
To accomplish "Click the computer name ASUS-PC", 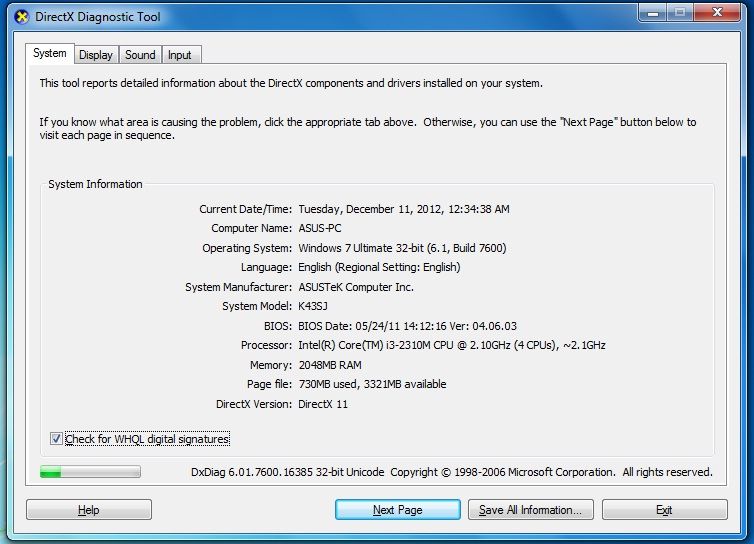I will tap(320, 228).
